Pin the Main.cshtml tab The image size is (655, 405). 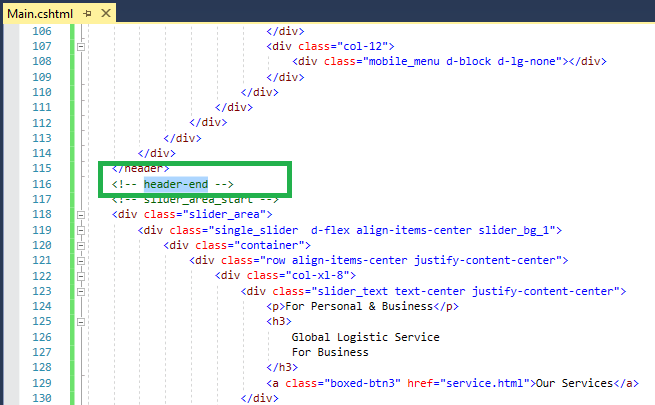(x=88, y=13)
